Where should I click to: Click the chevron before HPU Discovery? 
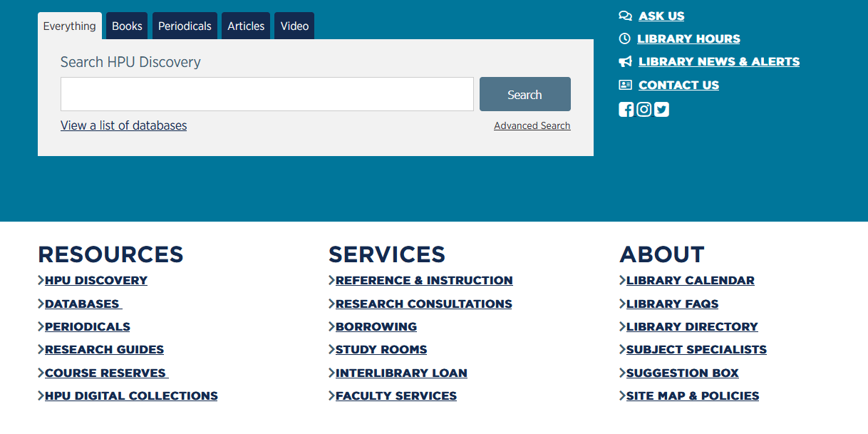tap(41, 280)
